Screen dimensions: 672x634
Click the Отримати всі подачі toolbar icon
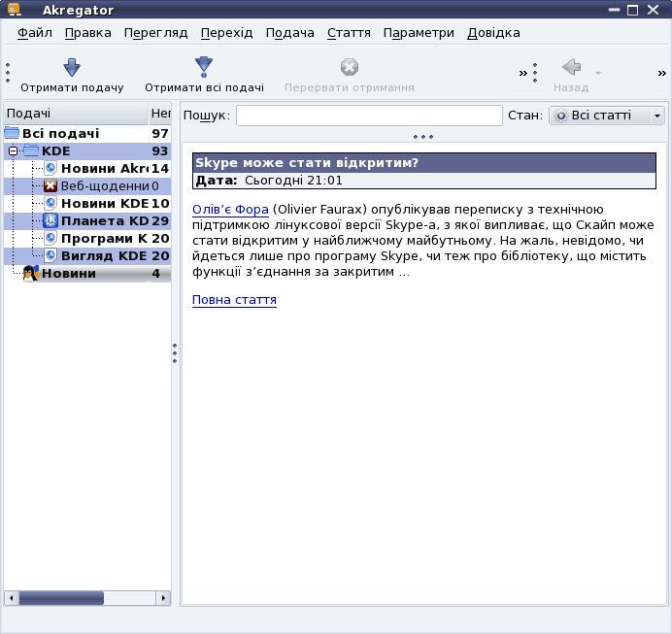(203, 67)
